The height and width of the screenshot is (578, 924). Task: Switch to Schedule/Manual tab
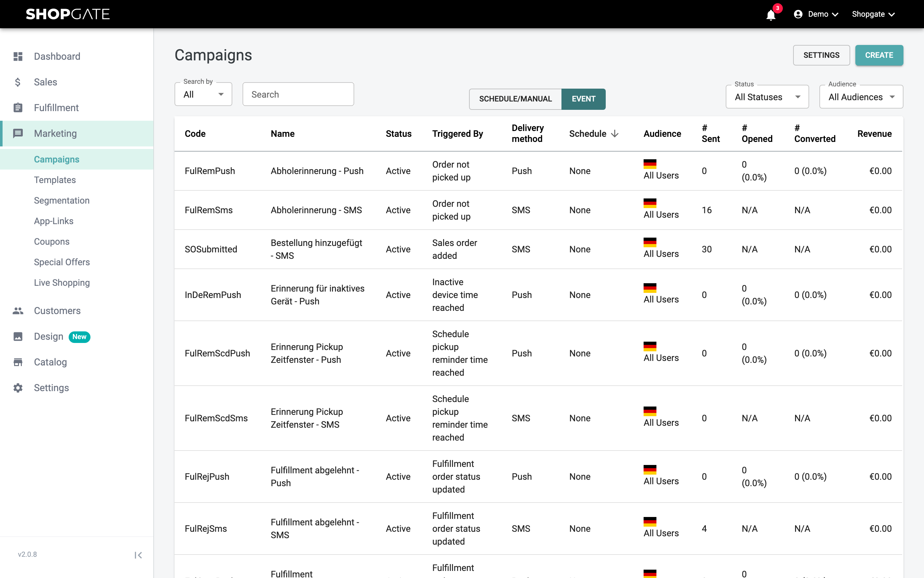pyautogui.click(x=516, y=99)
